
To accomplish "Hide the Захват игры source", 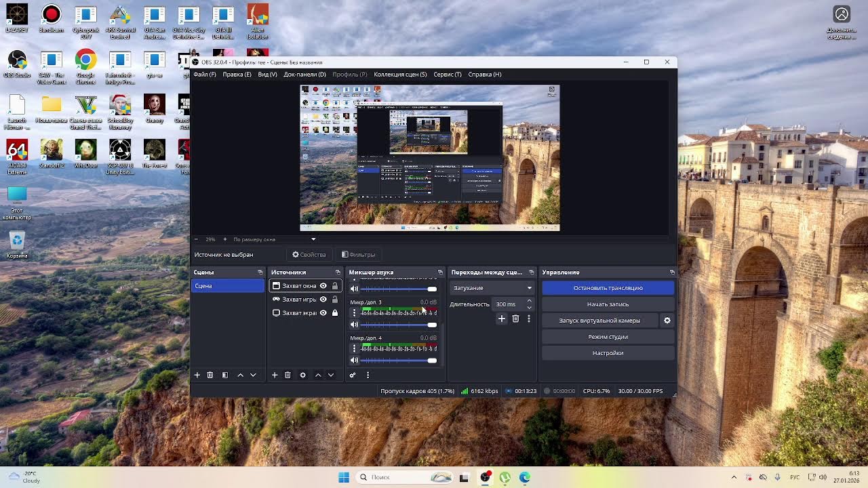I will (323, 300).
